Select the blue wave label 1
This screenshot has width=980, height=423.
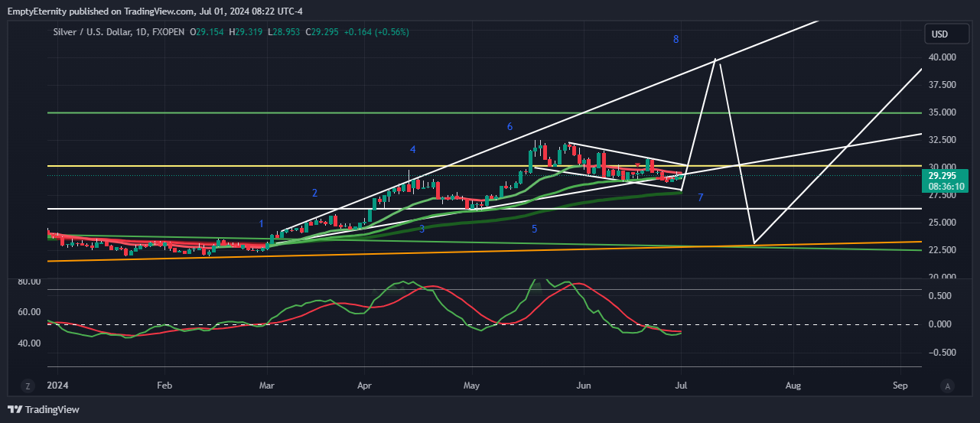(x=262, y=224)
